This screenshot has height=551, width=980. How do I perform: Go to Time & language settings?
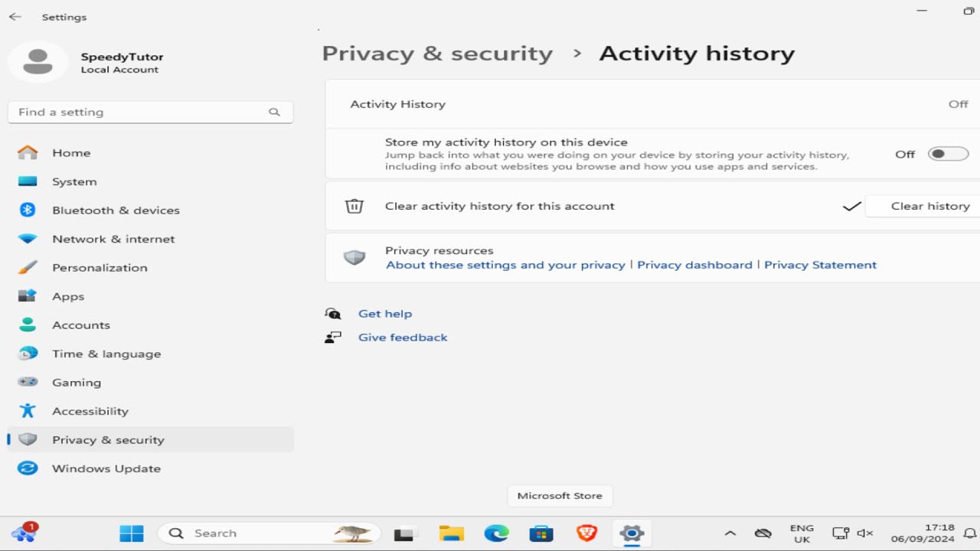click(x=151, y=354)
